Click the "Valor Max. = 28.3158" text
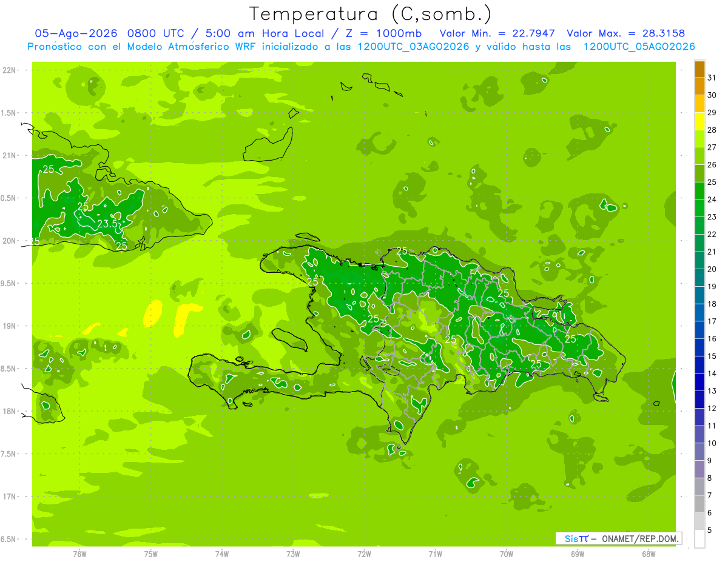 coord(626,33)
